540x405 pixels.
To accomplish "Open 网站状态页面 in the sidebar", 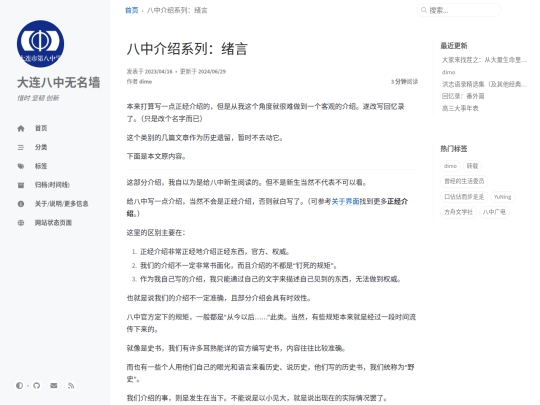I will (x=53, y=223).
